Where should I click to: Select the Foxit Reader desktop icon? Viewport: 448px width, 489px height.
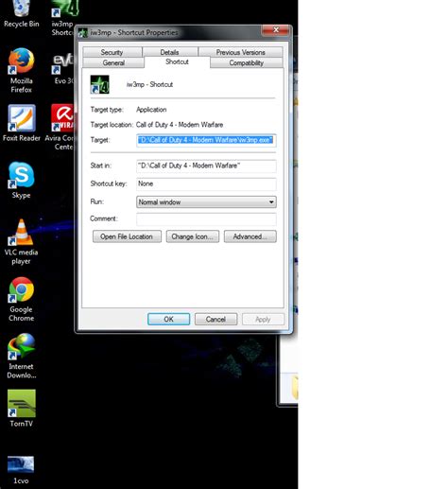click(x=22, y=123)
